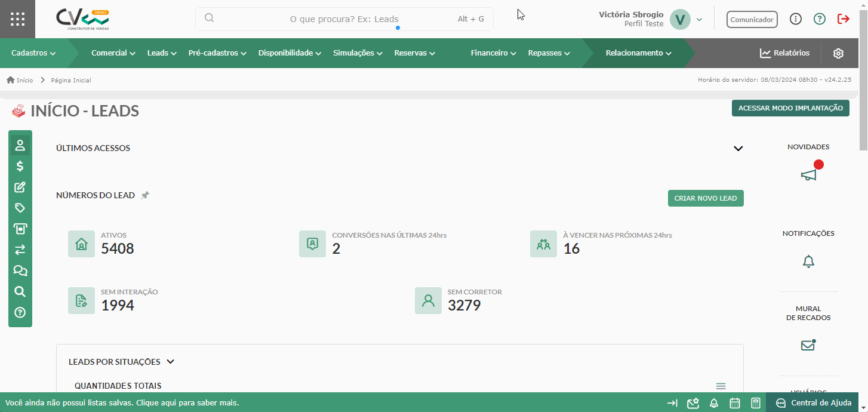The height and width of the screenshot is (412, 868).
Task: Open the Notificações bell icon
Action: 808,261
